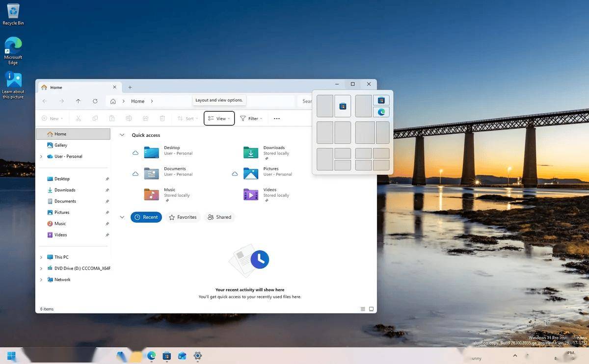Click the Share toolbar icon
The image size is (589, 364).
[145, 118]
